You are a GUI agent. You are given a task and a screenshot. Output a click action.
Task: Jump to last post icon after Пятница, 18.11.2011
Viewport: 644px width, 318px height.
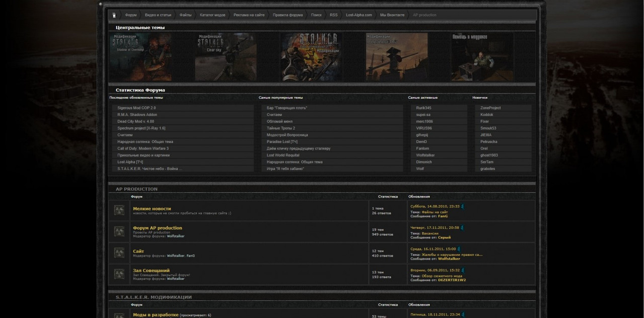(463, 314)
